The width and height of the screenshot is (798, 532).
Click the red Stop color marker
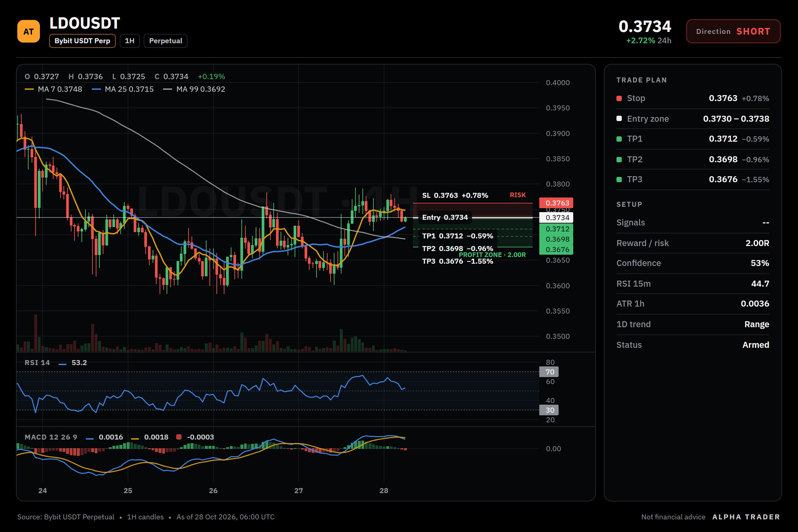(619, 98)
